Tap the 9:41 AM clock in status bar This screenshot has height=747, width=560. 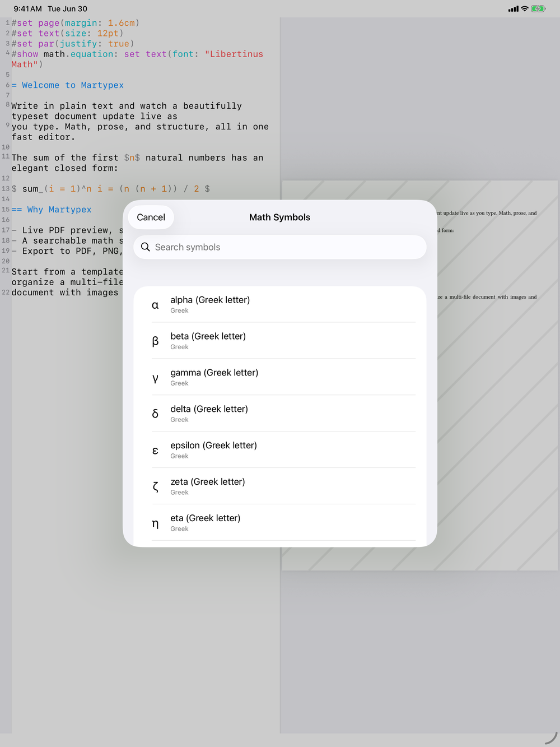point(28,9)
